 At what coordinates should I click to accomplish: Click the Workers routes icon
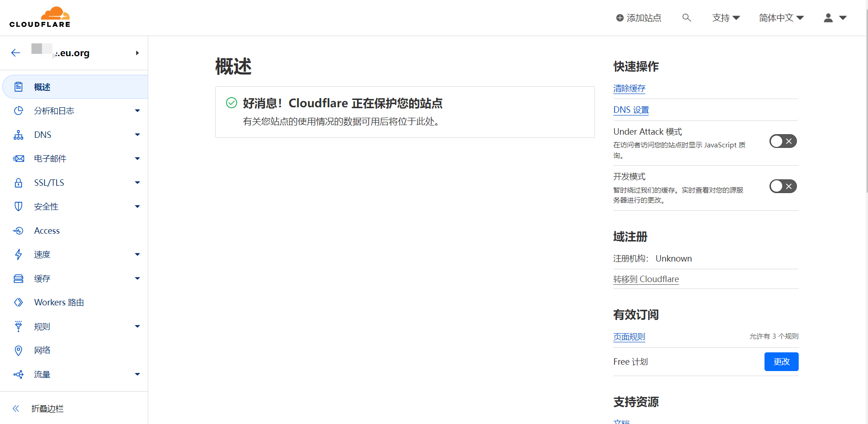coord(18,303)
